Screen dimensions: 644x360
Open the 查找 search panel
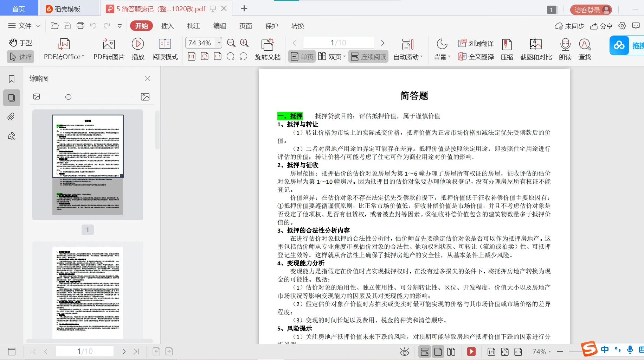pos(585,49)
